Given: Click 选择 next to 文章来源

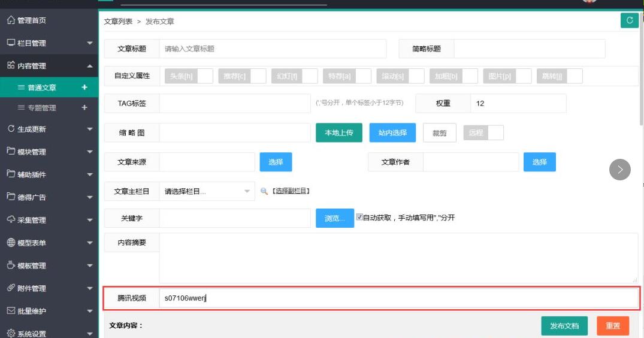Looking at the screenshot, I should click(x=276, y=162).
